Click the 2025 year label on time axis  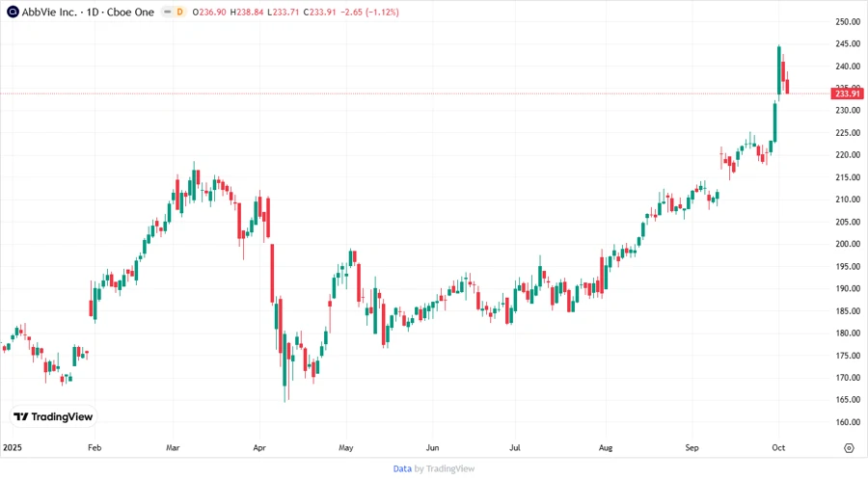(x=13, y=448)
